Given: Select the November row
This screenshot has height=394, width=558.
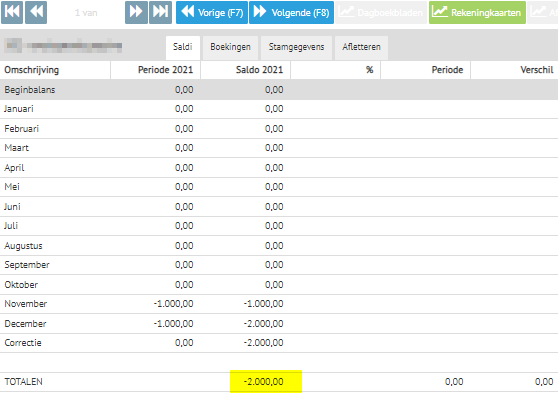Looking at the screenshot, I should pos(279,304).
